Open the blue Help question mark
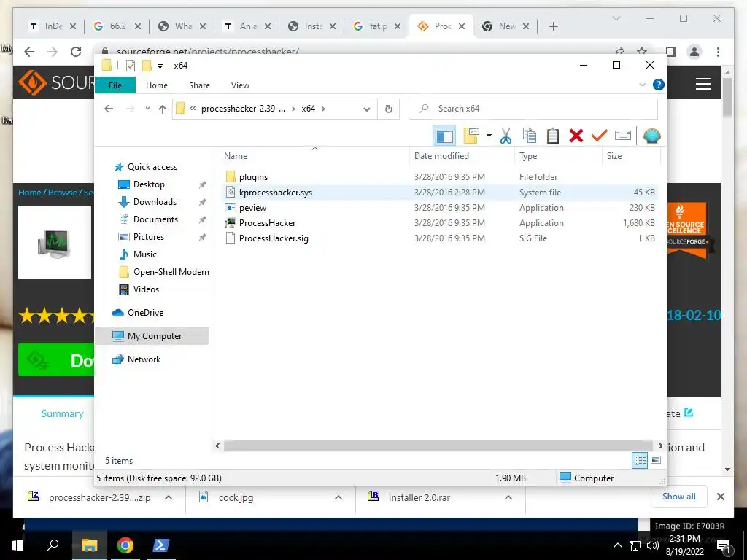 point(659,85)
